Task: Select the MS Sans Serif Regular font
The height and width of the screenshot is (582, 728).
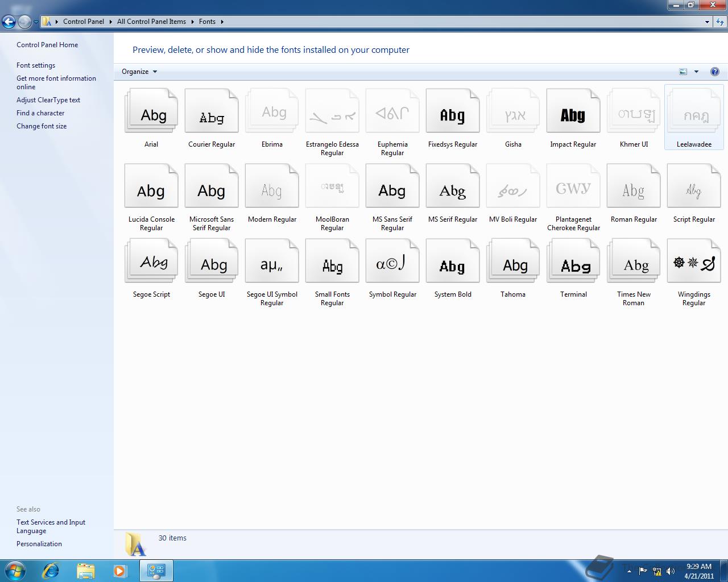Action: tap(392, 186)
